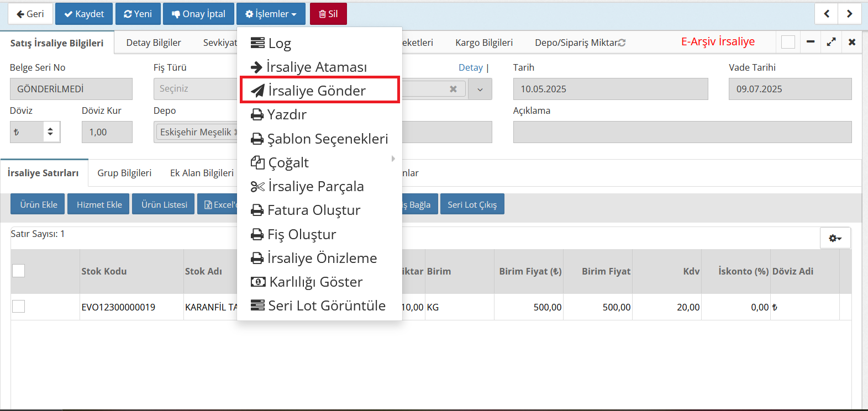Click the next record arrow icon
The width and height of the screenshot is (868, 411).
pyautogui.click(x=850, y=14)
